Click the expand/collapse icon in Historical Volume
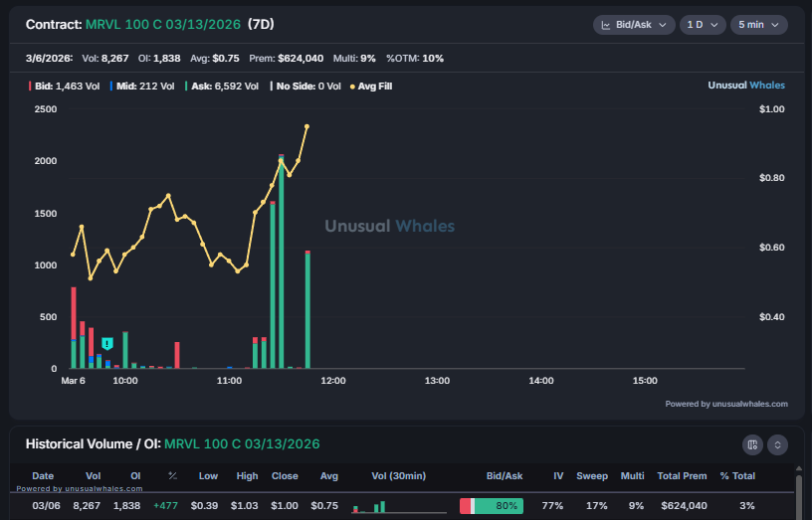The height and width of the screenshot is (520, 812). point(777,444)
